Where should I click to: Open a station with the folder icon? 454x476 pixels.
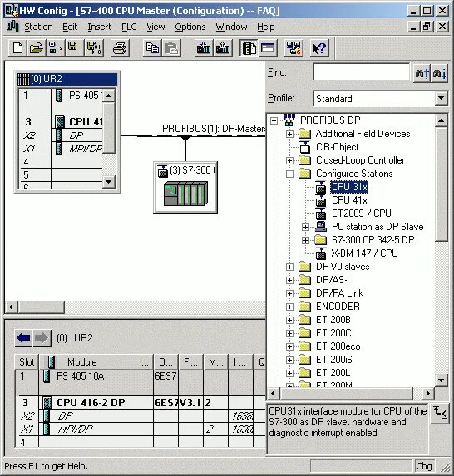37,48
